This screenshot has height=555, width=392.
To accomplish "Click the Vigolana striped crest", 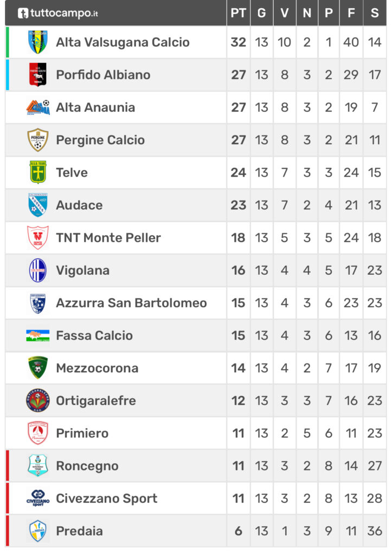I will click(x=38, y=270).
